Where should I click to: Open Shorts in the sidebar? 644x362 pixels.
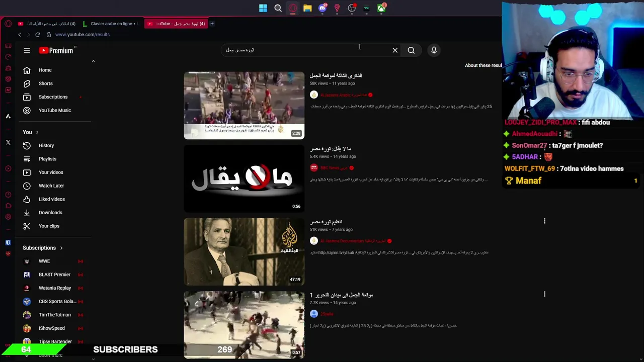pos(45,83)
